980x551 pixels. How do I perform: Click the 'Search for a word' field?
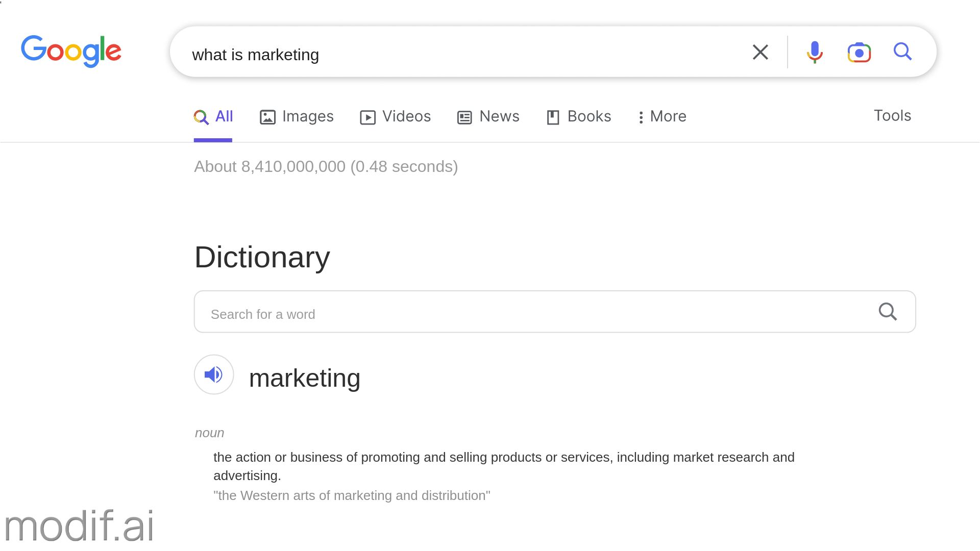click(531, 314)
